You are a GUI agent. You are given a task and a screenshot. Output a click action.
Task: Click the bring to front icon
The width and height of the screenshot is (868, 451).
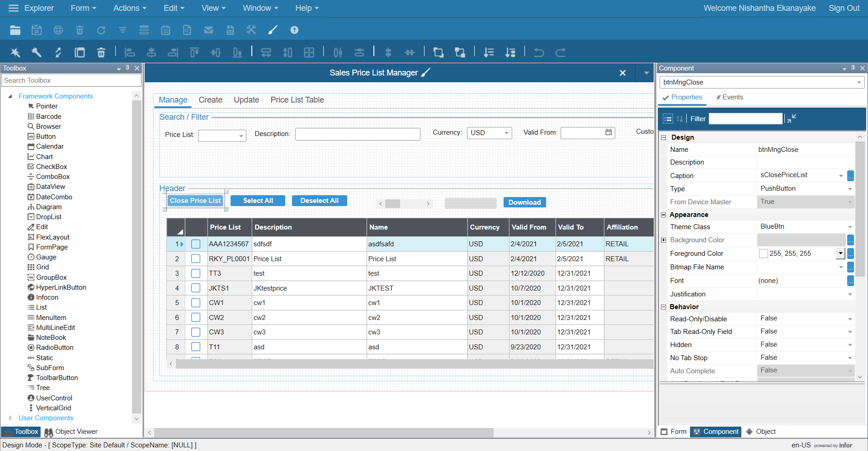(x=438, y=52)
